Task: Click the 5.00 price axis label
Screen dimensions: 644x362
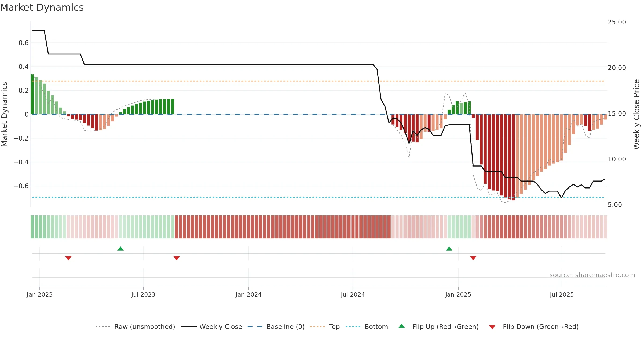Action: click(x=615, y=205)
